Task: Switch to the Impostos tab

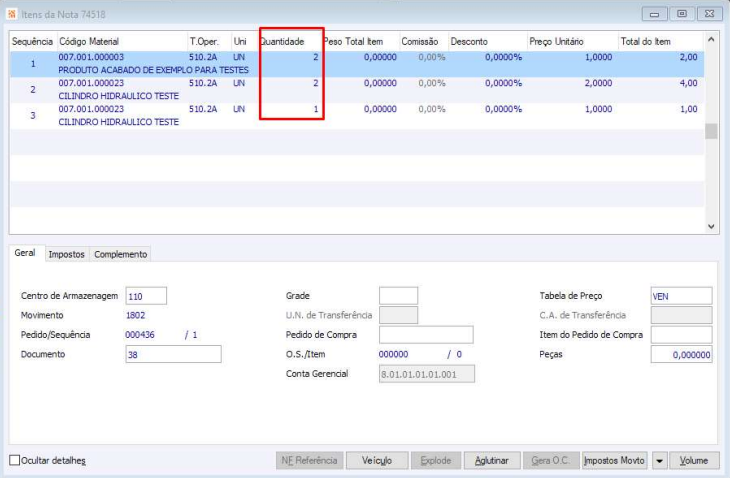Action: pyautogui.click(x=67, y=254)
